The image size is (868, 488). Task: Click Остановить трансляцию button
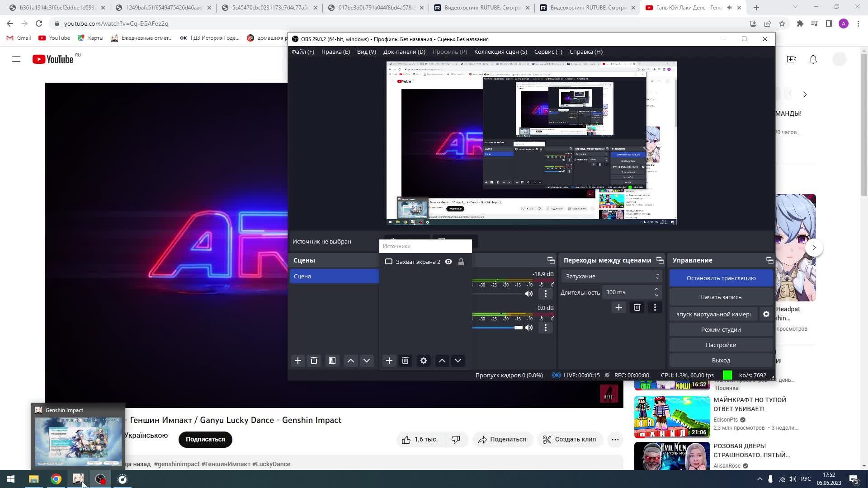pyautogui.click(x=721, y=278)
